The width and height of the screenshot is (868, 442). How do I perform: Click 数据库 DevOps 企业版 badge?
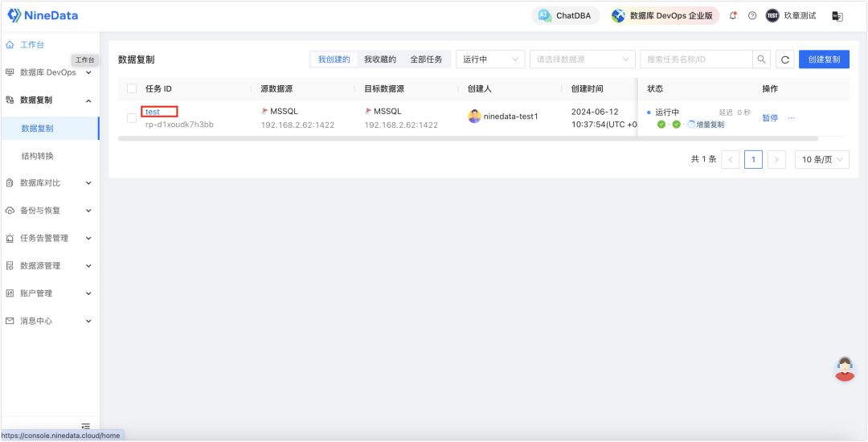coord(665,15)
